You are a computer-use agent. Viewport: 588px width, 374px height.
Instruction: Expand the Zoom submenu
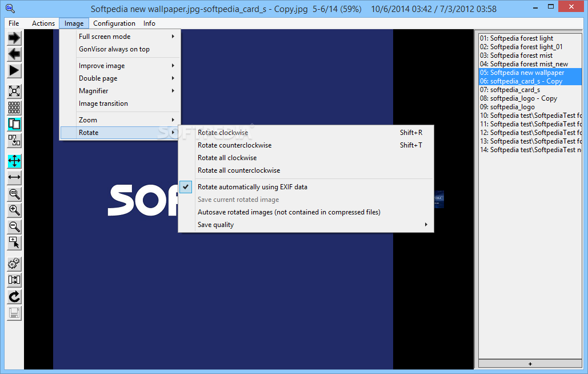tap(120, 120)
